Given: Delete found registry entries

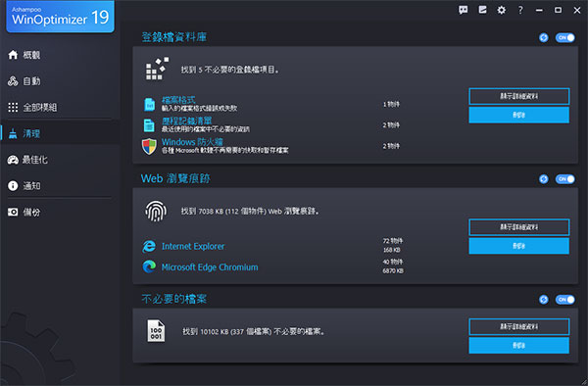Looking at the screenshot, I should coord(519,115).
